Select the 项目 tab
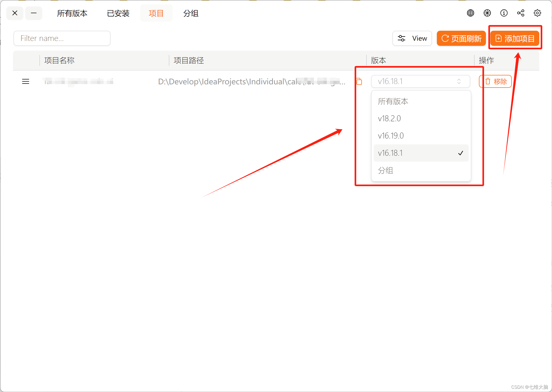 click(156, 13)
